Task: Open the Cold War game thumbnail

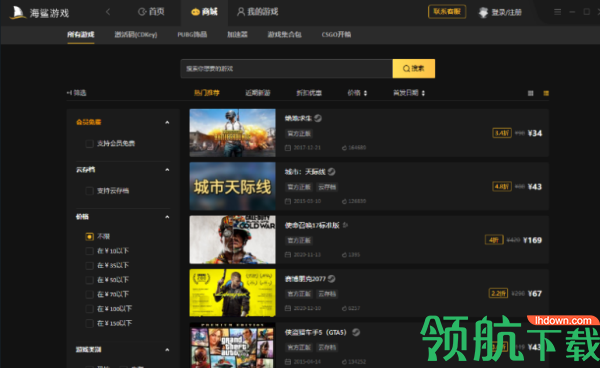Action: (x=232, y=240)
